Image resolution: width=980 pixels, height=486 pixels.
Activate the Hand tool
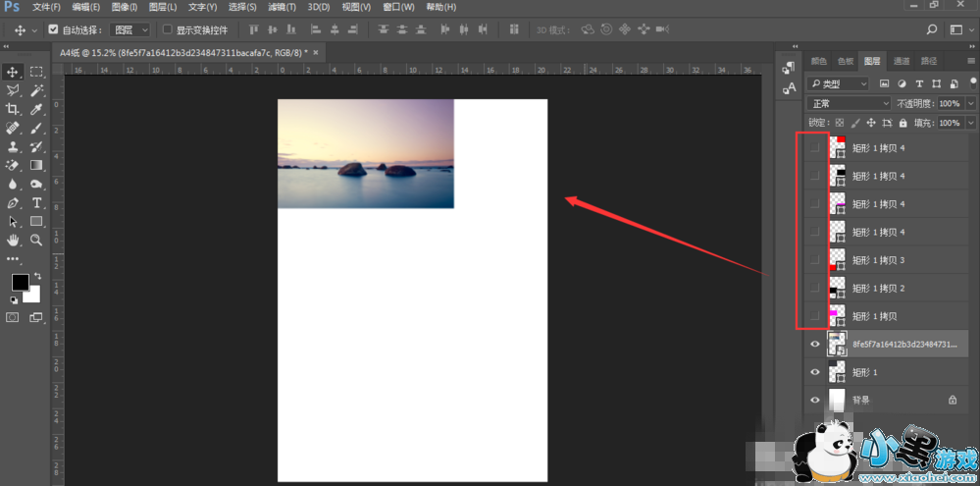pos(13,240)
